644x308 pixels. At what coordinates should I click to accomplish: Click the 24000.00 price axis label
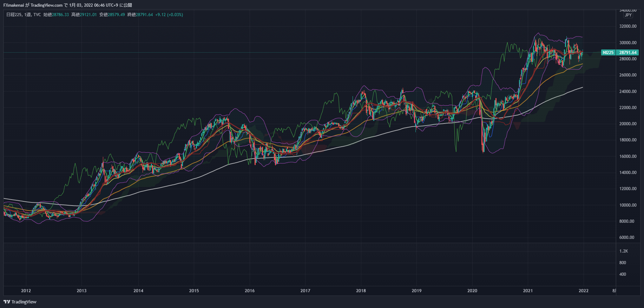pos(628,92)
